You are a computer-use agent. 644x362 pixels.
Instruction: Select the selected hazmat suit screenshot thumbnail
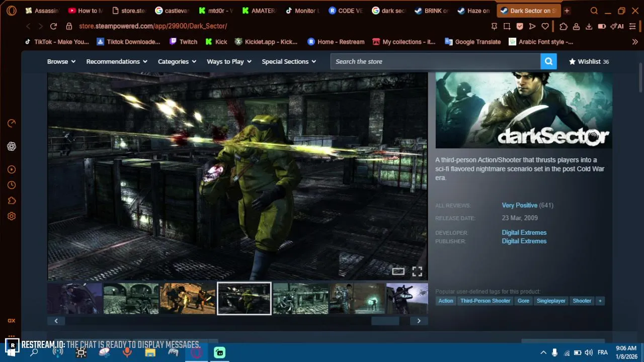[x=244, y=299]
